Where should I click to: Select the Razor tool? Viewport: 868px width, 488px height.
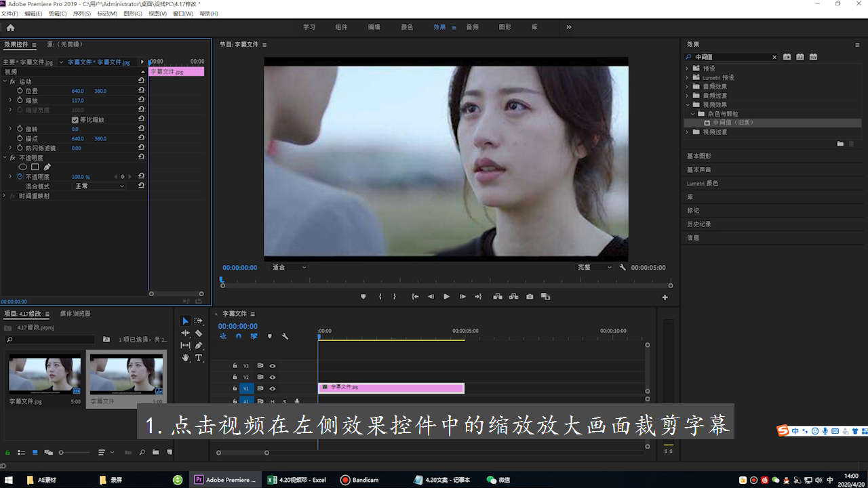click(x=199, y=333)
